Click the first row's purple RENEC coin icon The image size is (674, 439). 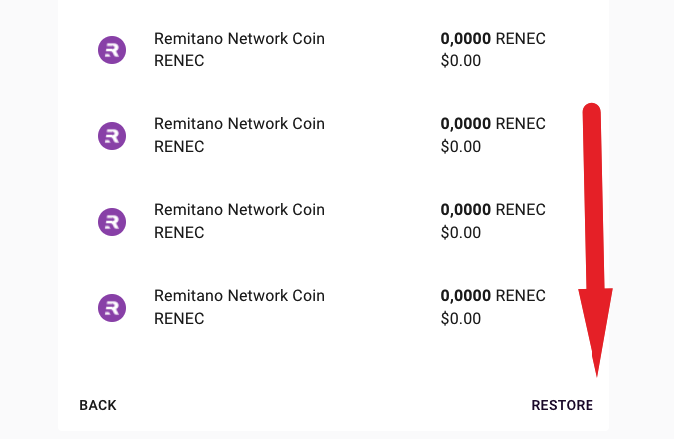pos(112,50)
